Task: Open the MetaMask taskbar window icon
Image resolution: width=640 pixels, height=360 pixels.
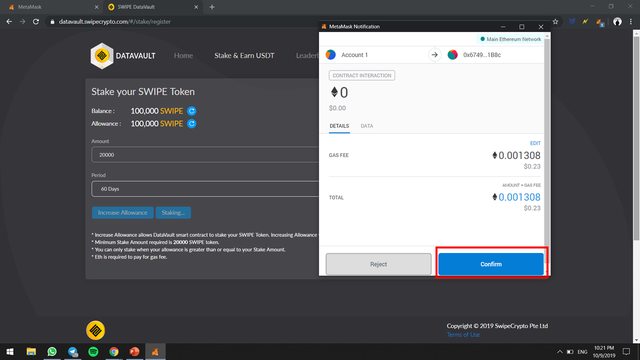Action: pyautogui.click(x=155, y=351)
